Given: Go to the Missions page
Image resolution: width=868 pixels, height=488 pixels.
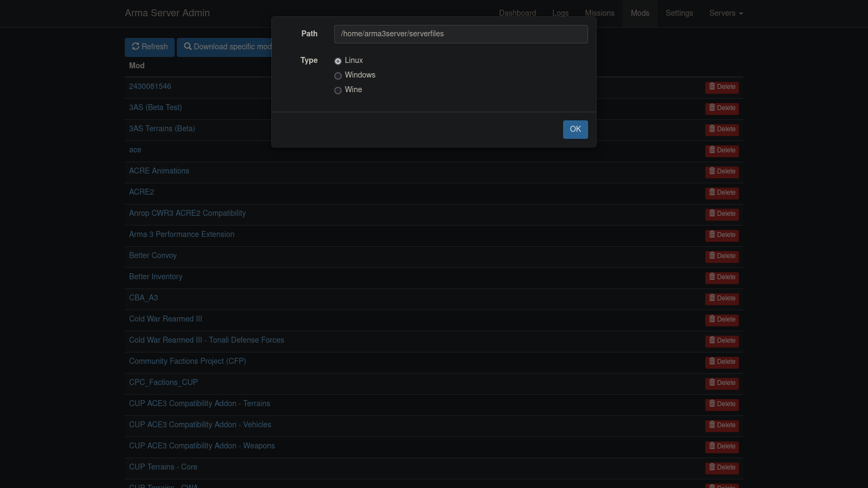Looking at the screenshot, I should 599,13.
